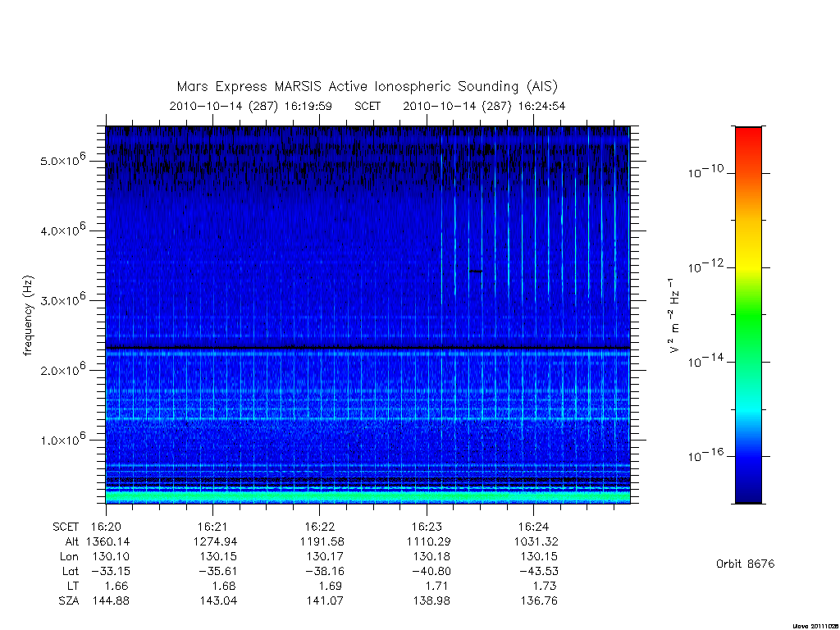Click the cyan region of the colorbar

tap(748, 407)
